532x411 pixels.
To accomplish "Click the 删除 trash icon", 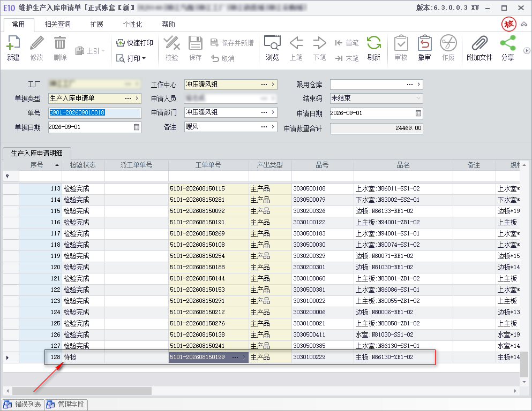I will (x=60, y=48).
